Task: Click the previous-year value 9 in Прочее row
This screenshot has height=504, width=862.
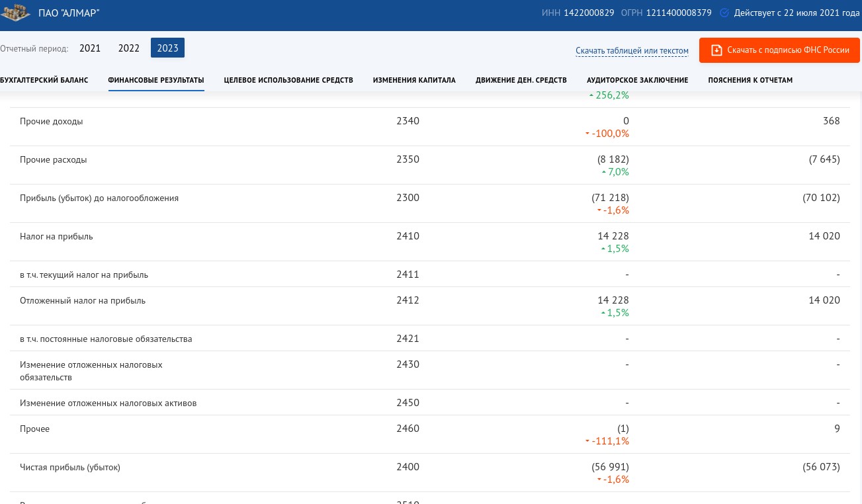Action: click(x=837, y=429)
